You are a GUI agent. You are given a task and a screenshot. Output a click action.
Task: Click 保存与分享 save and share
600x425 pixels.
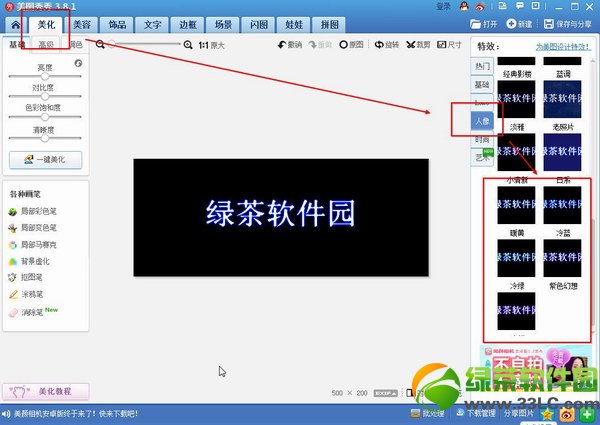(568, 24)
